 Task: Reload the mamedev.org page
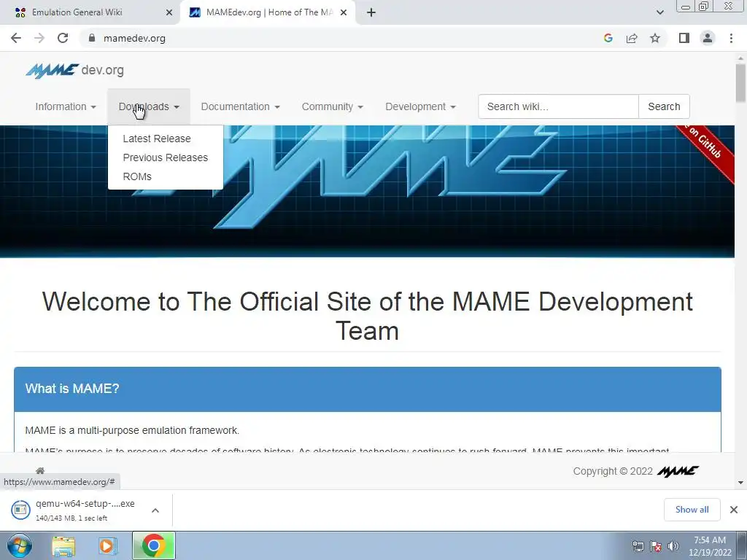click(x=63, y=38)
